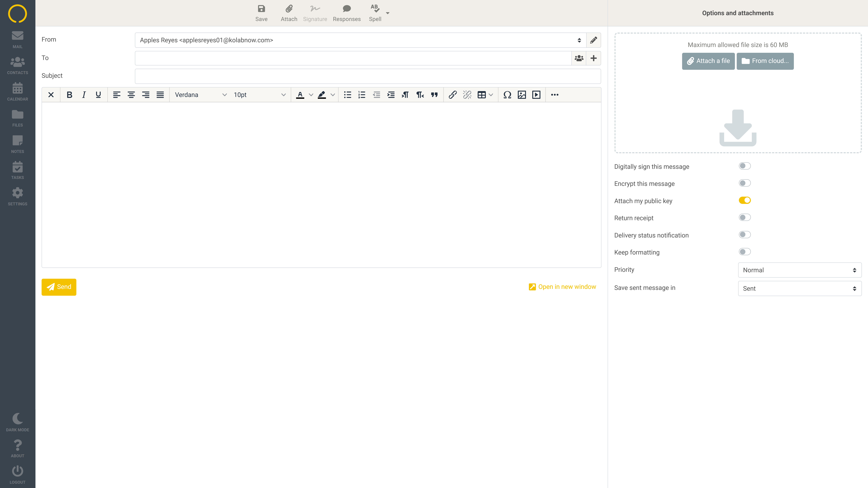868x488 pixels.
Task: Click the yellow Send button
Action: pyautogui.click(x=59, y=287)
